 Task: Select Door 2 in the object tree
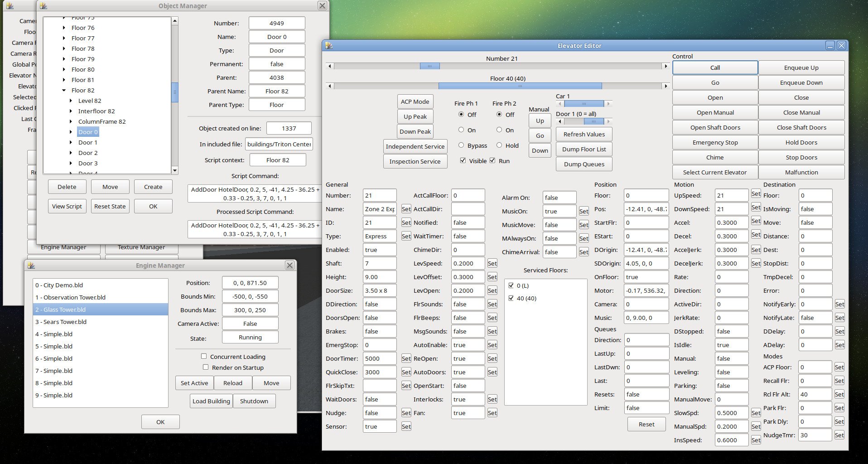tap(88, 153)
